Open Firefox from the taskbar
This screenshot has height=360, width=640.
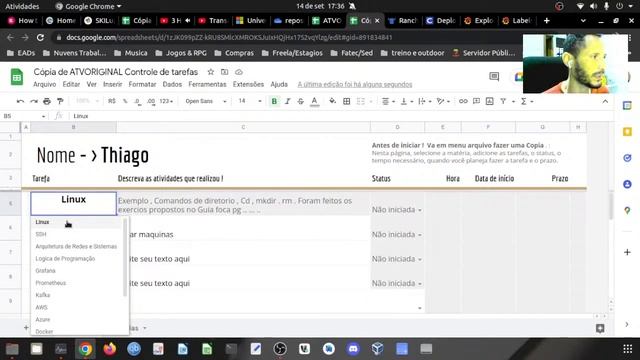pyautogui.click(x=109, y=349)
